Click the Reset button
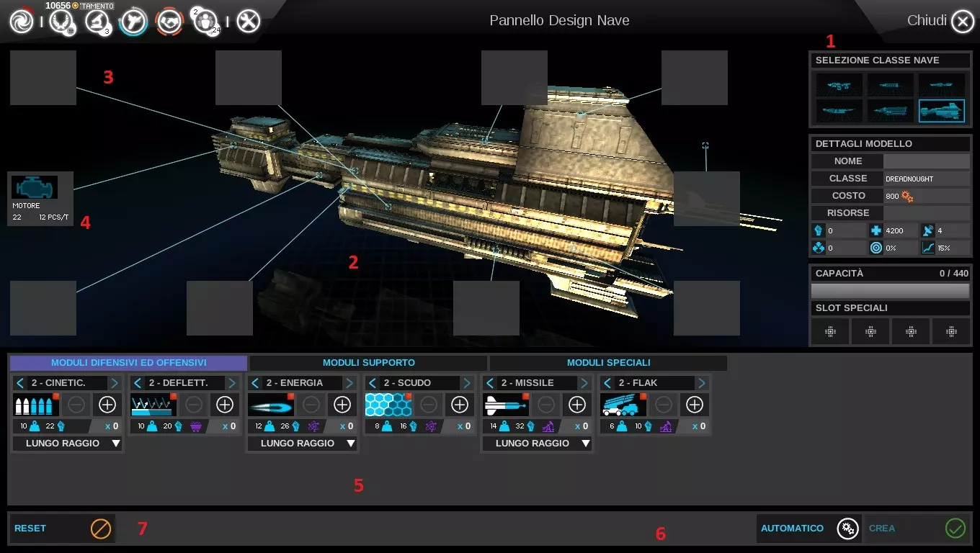 coord(62,529)
